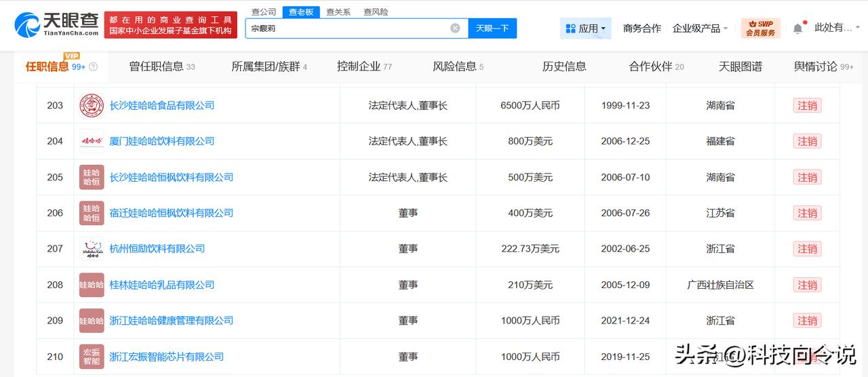The image size is (868, 377).
Task: Click the help icon beside 任职信息
Action: (94, 66)
